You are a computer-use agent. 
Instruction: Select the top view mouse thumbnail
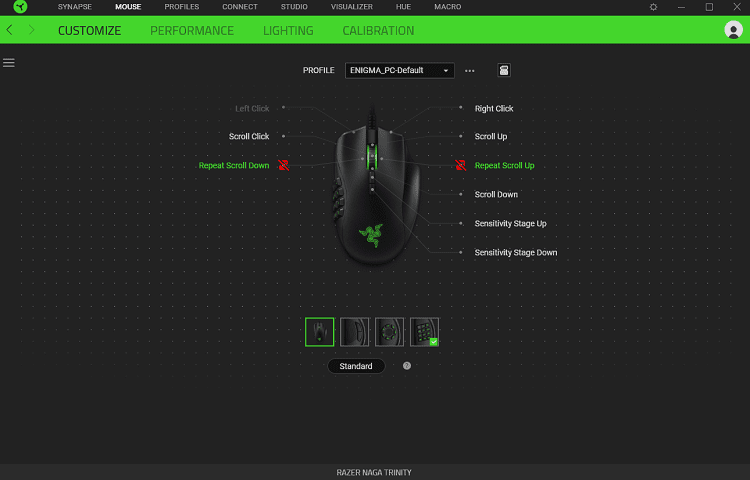(x=320, y=332)
